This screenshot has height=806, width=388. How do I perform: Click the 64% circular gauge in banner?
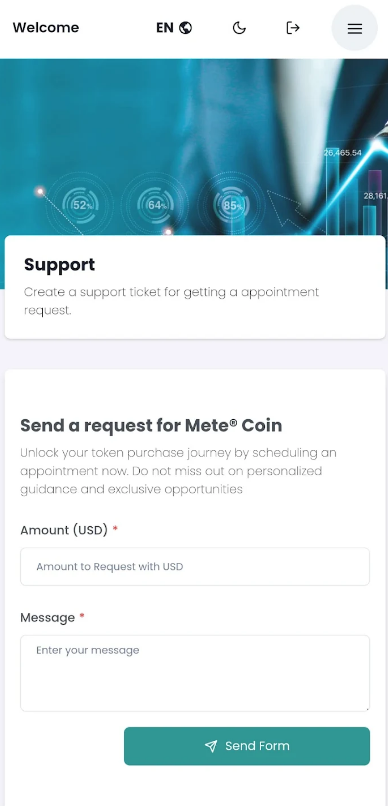pos(155,205)
